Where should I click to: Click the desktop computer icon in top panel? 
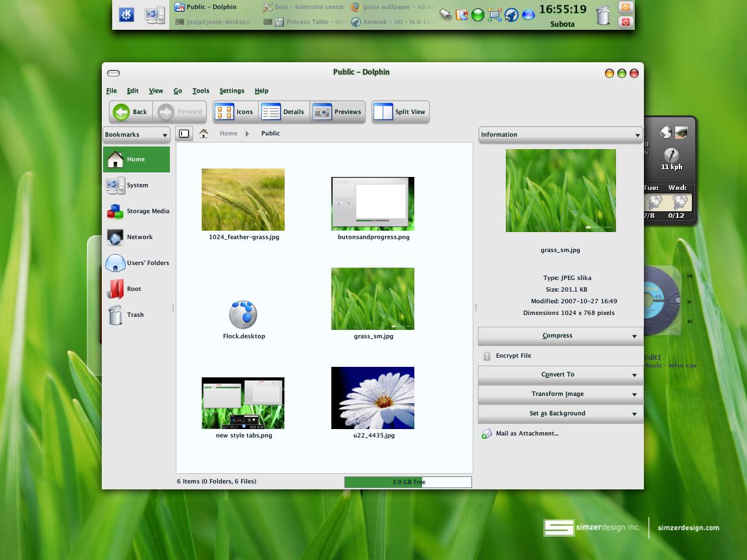tap(155, 15)
